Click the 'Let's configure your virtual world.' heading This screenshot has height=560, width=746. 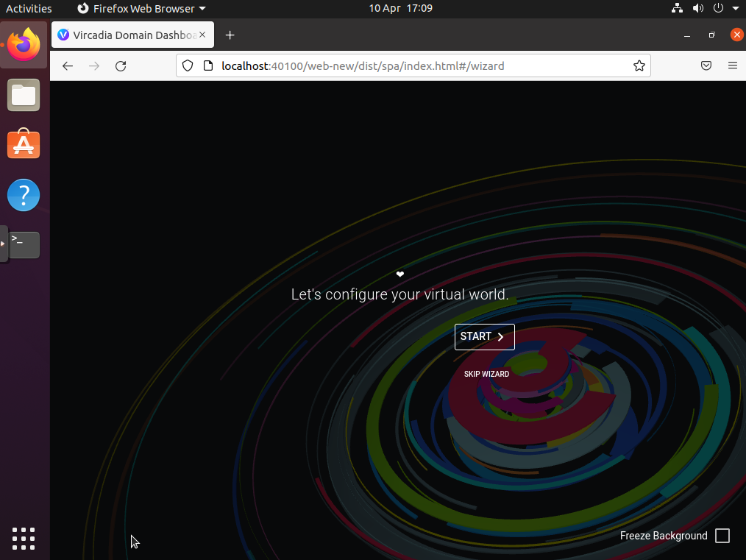click(399, 294)
